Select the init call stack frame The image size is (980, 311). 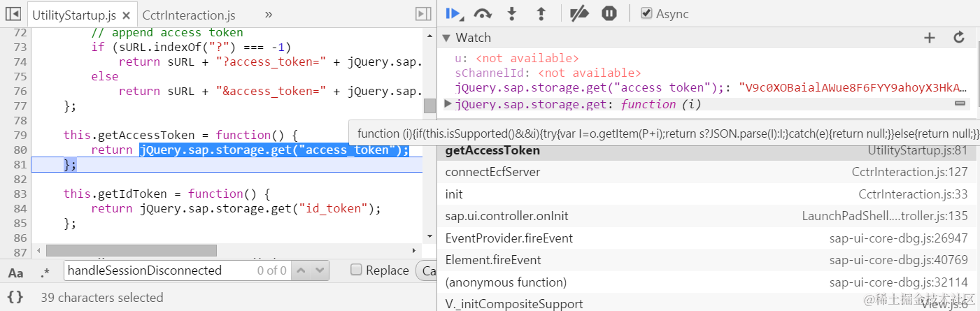[708, 194]
